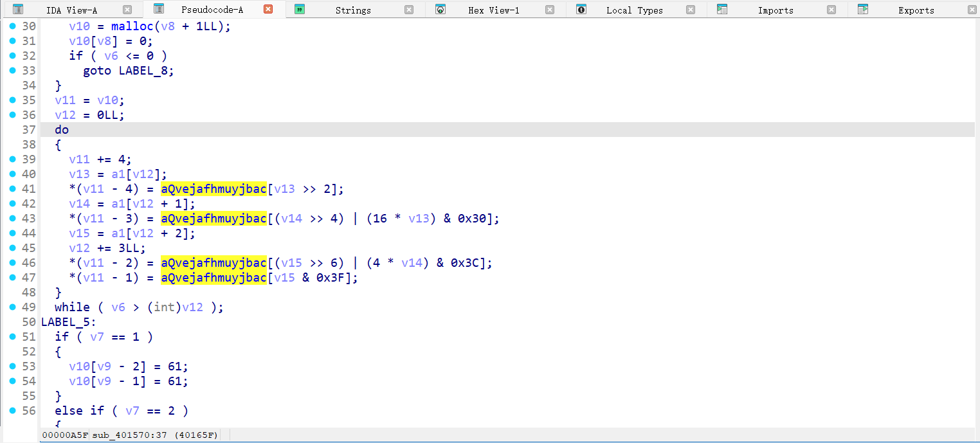
Task: Click LABEL_8 in the goto statement
Action: click(146, 71)
